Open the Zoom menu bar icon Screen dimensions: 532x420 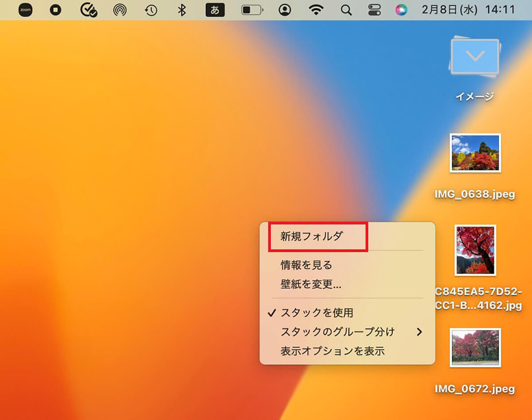[x=25, y=10]
